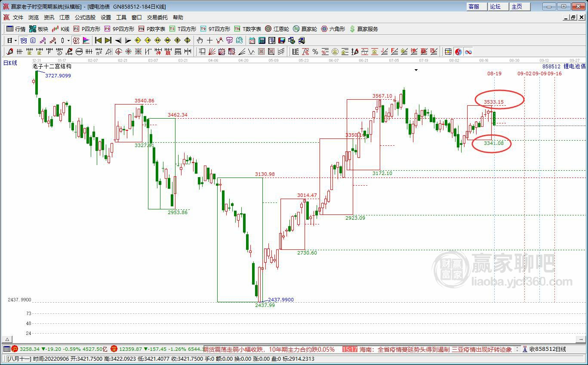Screen dimensions: 588x365
Task: Toggle the red framed swirl toolbar button
Action: (76, 40)
